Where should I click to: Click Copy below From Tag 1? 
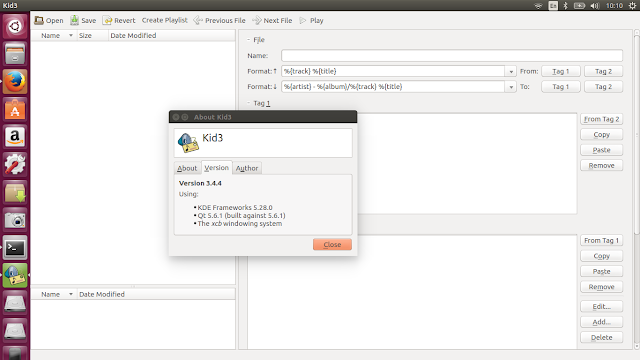pos(602,256)
